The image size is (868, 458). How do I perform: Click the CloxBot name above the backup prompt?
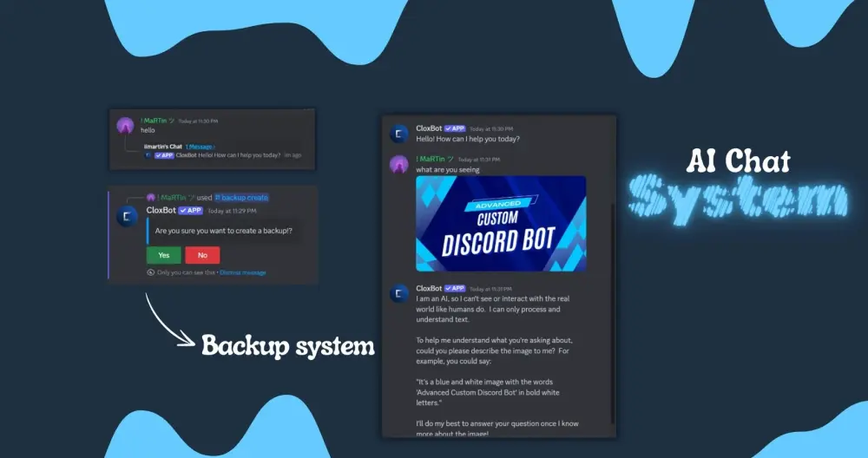click(161, 210)
